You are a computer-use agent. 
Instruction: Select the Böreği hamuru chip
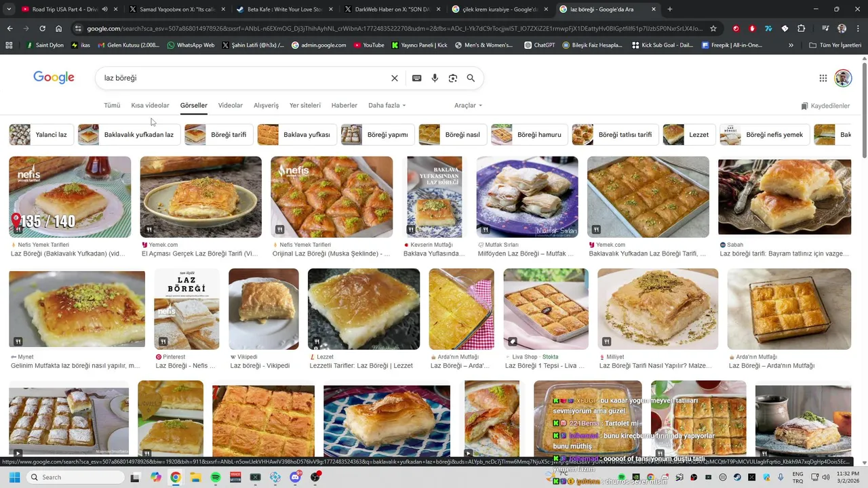[530, 135]
